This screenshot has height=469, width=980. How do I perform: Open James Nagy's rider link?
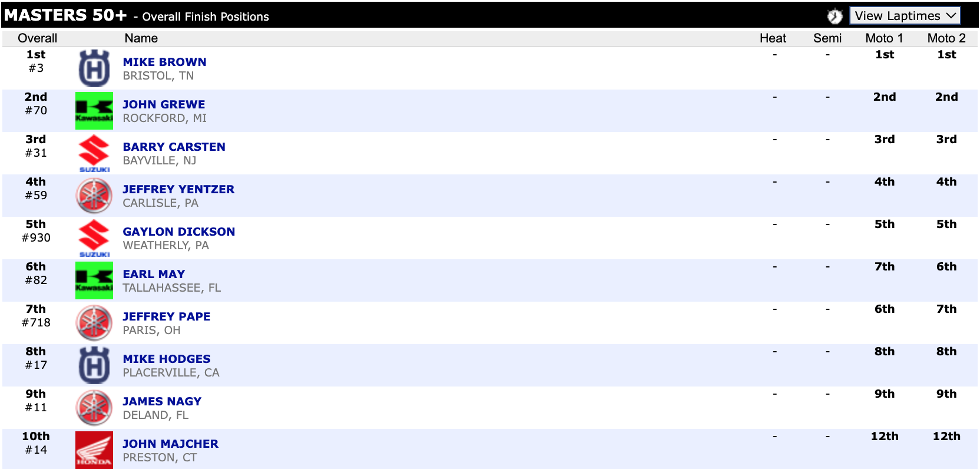tap(162, 401)
